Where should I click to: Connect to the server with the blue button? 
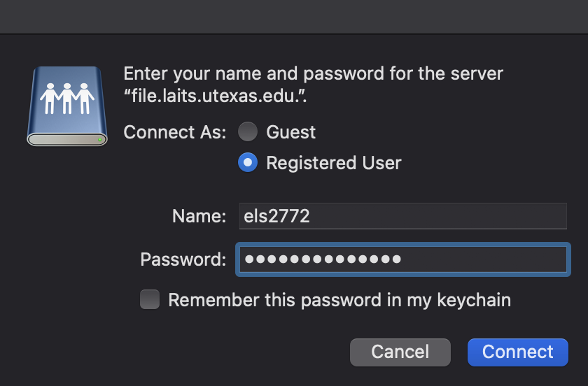click(x=517, y=352)
